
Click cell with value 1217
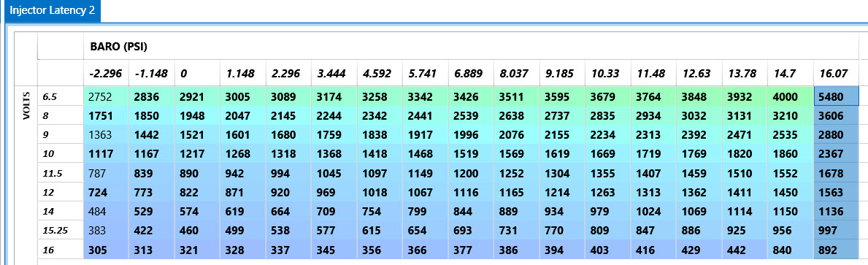coord(197,154)
